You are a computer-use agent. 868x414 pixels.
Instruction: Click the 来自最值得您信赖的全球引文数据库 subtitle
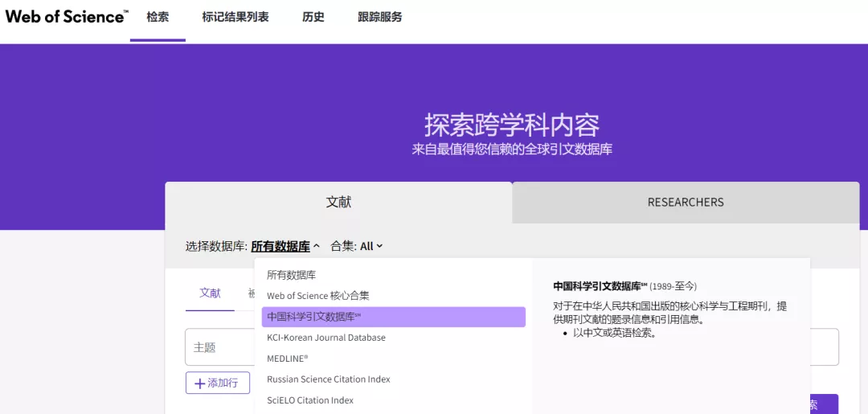click(512, 150)
